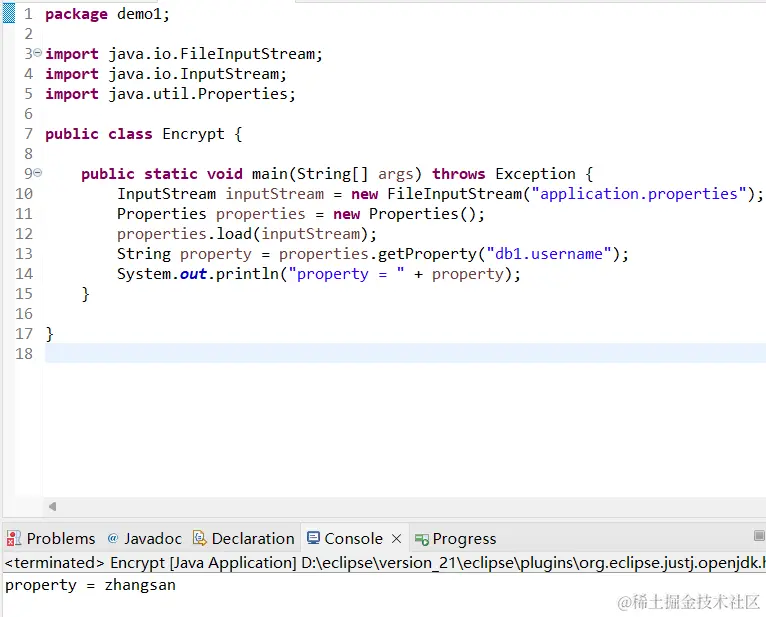The height and width of the screenshot is (617, 766).
Task: Click the Progress tab icon
Action: [x=422, y=539]
